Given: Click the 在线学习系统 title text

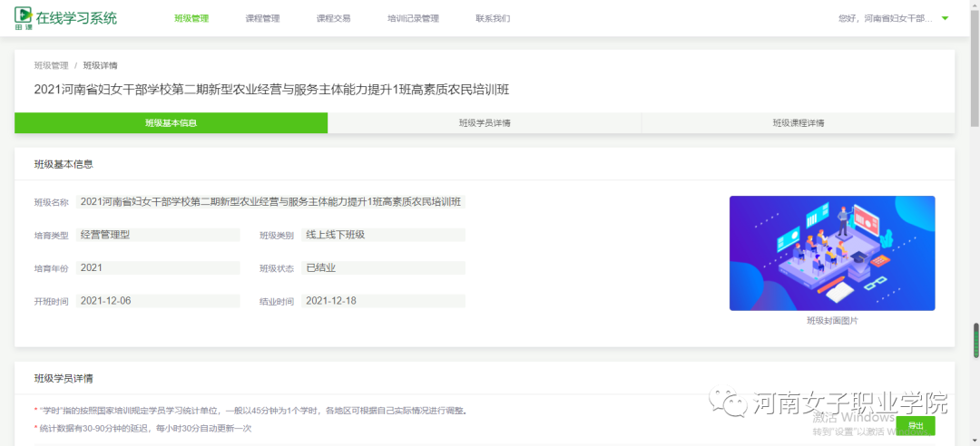Looking at the screenshot, I should (x=76, y=17).
